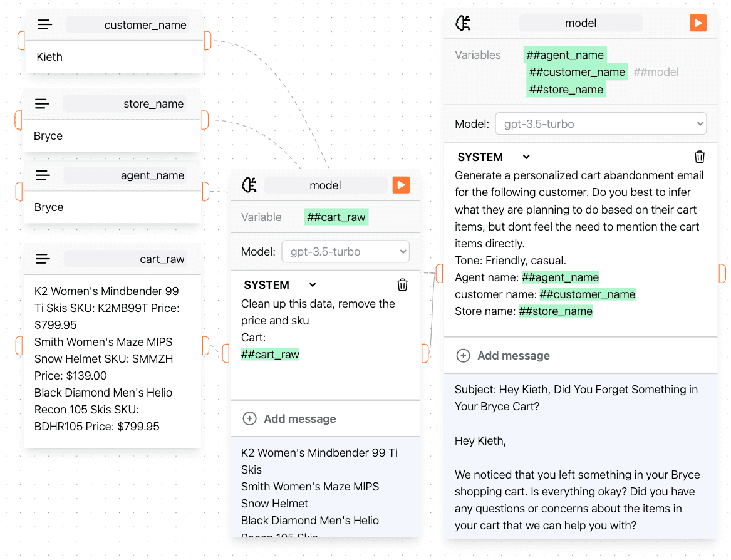Open the gpt-3.5-turbo dropdown on the middle node
The width and height of the screenshot is (731, 560).
click(345, 251)
